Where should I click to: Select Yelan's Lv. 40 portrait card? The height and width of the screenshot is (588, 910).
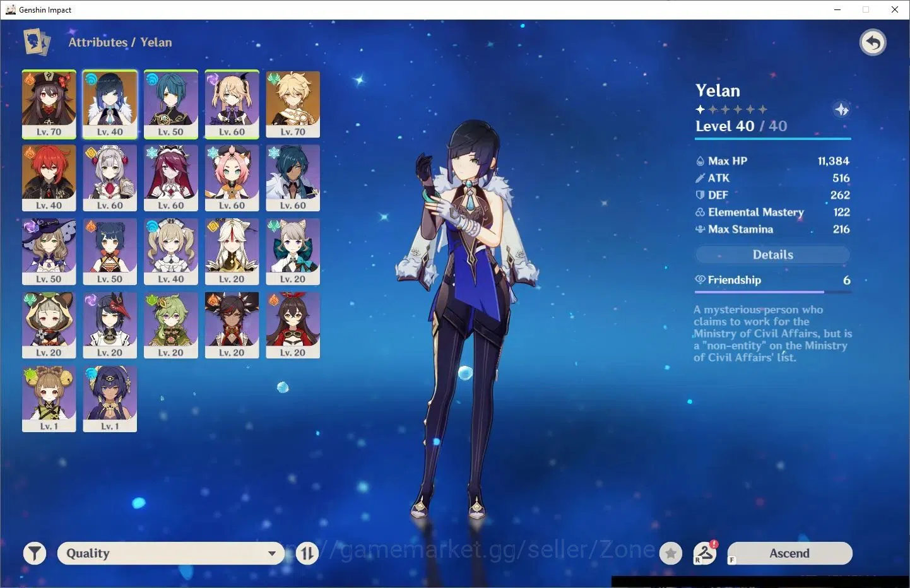[x=110, y=104]
